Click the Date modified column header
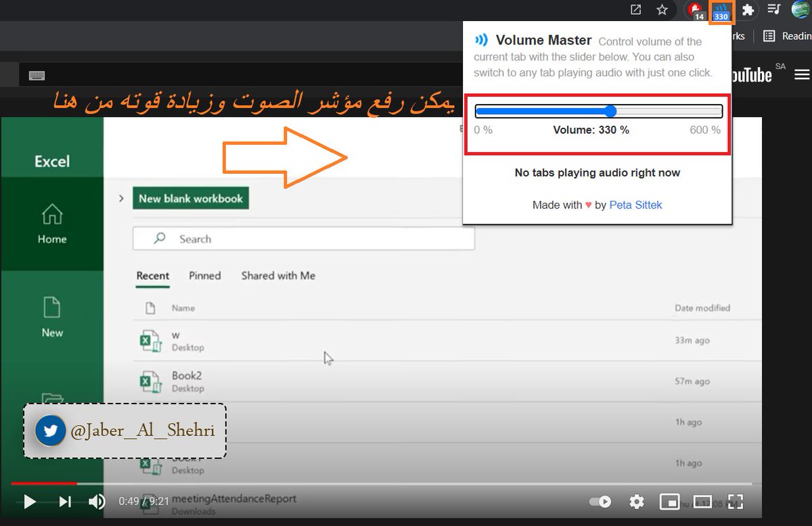812x526 pixels. (702, 308)
